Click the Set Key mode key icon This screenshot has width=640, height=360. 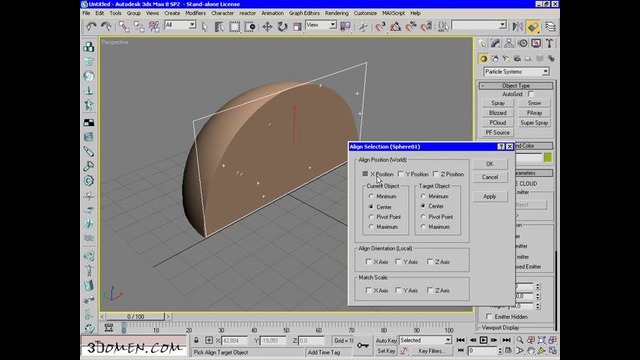click(362, 345)
